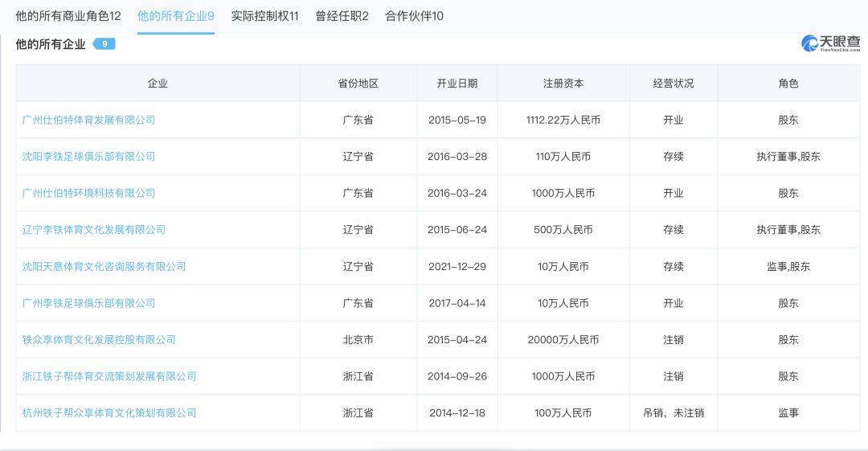Select the 他的所有企业 tab
The height and width of the screenshot is (451, 868).
175,16
